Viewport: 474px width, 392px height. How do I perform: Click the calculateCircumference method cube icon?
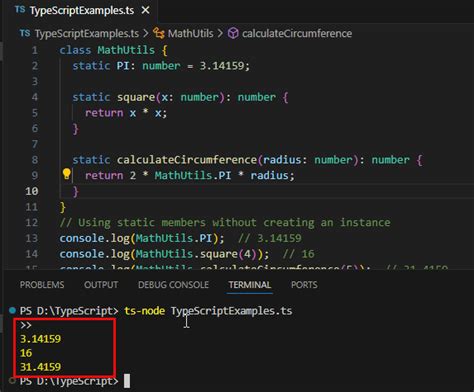[233, 33]
